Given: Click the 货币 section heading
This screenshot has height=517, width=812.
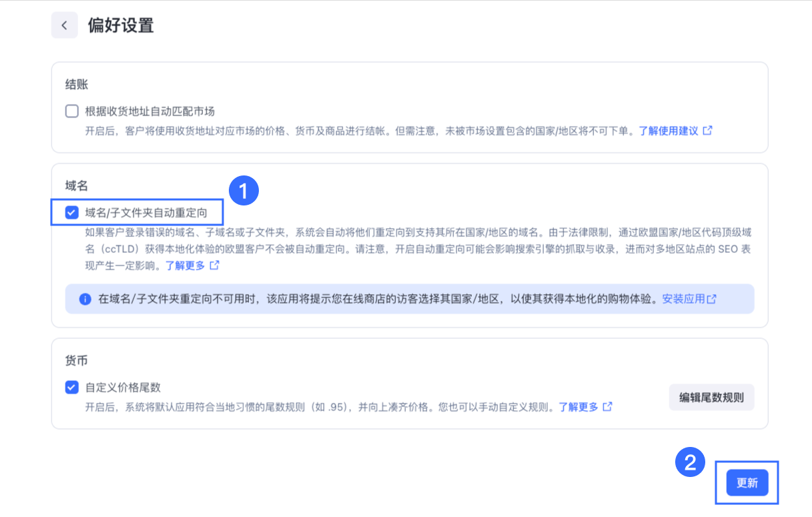Looking at the screenshot, I should (x=77, y=361).
